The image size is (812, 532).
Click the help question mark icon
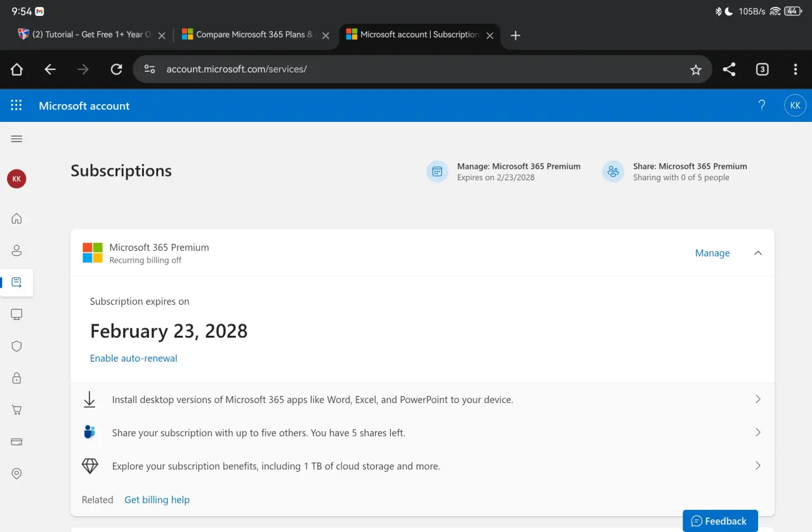762,105
